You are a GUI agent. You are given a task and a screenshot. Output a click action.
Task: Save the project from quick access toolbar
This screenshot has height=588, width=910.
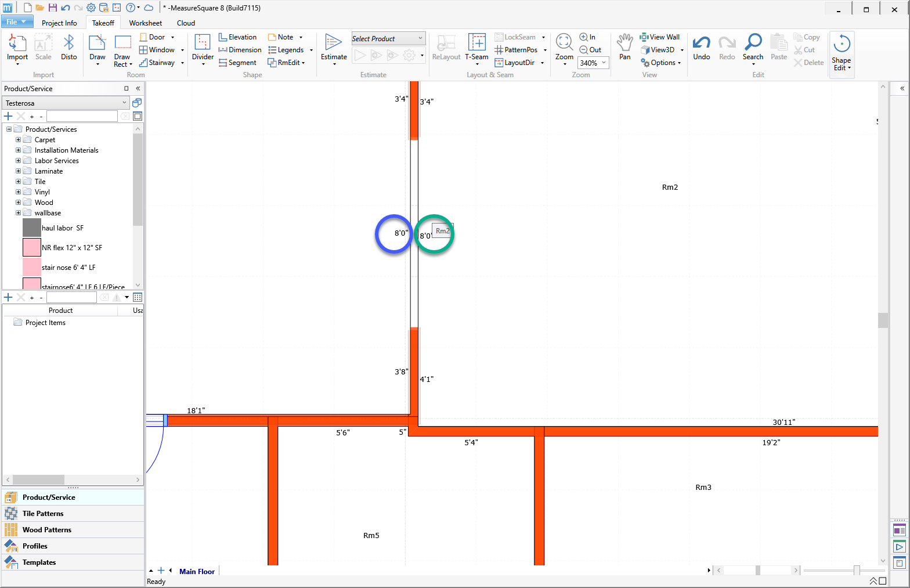coord(53,8)
